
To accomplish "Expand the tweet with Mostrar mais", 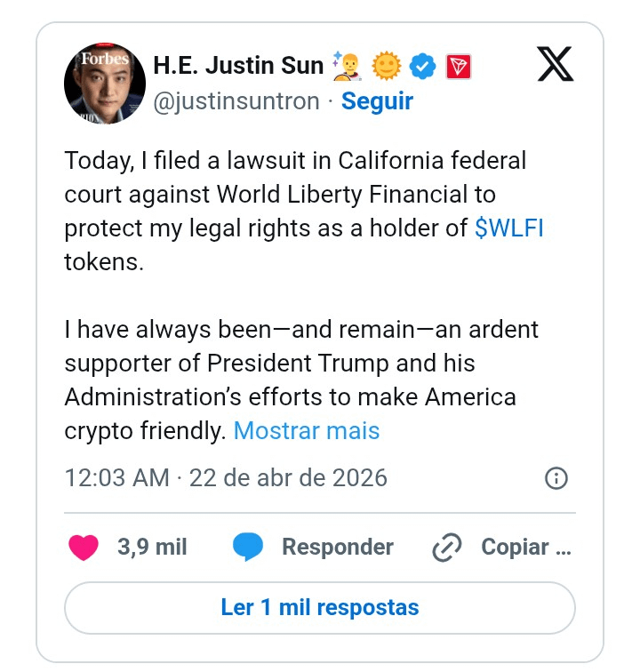I will tap(306, 431).
